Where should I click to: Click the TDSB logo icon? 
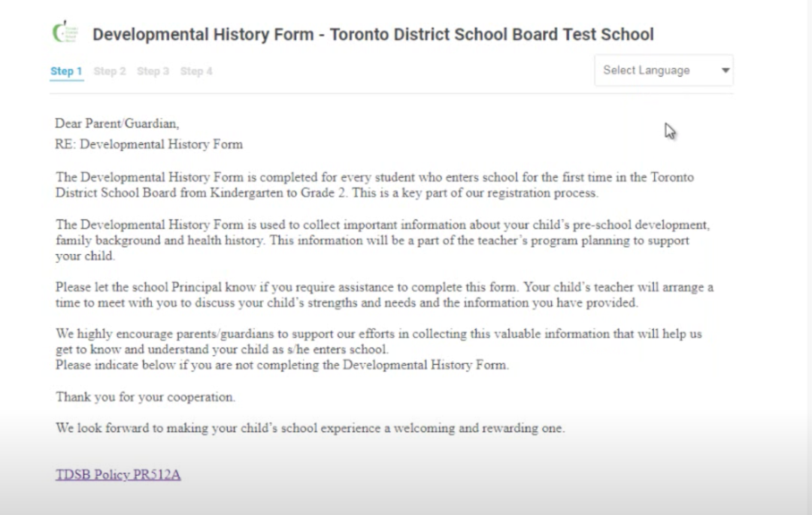click(x=65, y=33)
